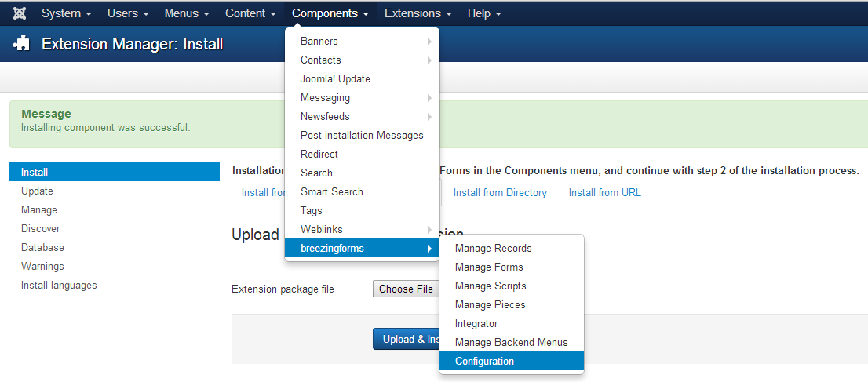The width and height of the screenshot is (868, 382).
Task: Click the 'Extension Manager: Install' page title
Action: pos(133,44)
